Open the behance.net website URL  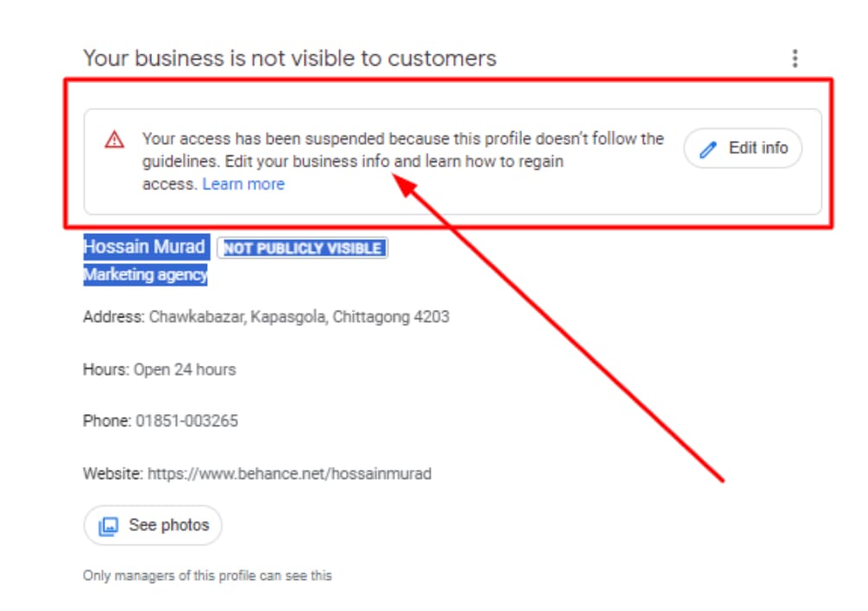[x=289, y=473]
